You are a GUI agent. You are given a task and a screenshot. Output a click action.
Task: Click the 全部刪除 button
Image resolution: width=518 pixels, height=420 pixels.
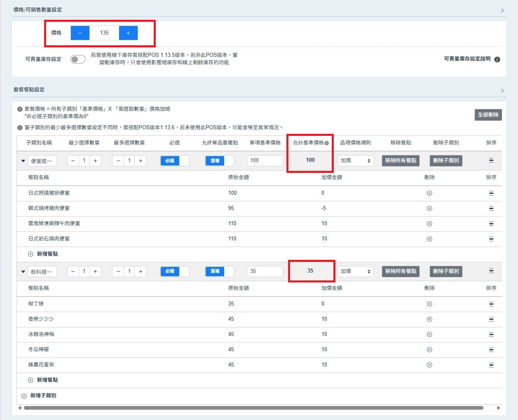click(x=488, y=115)
